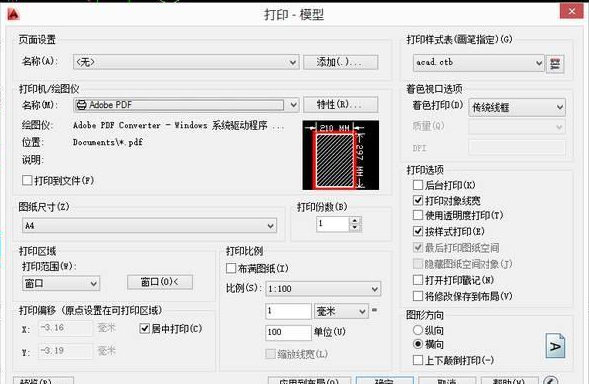
Task: Close the 打印 - 模型 dialog
Action: click(x=571, y=11)
